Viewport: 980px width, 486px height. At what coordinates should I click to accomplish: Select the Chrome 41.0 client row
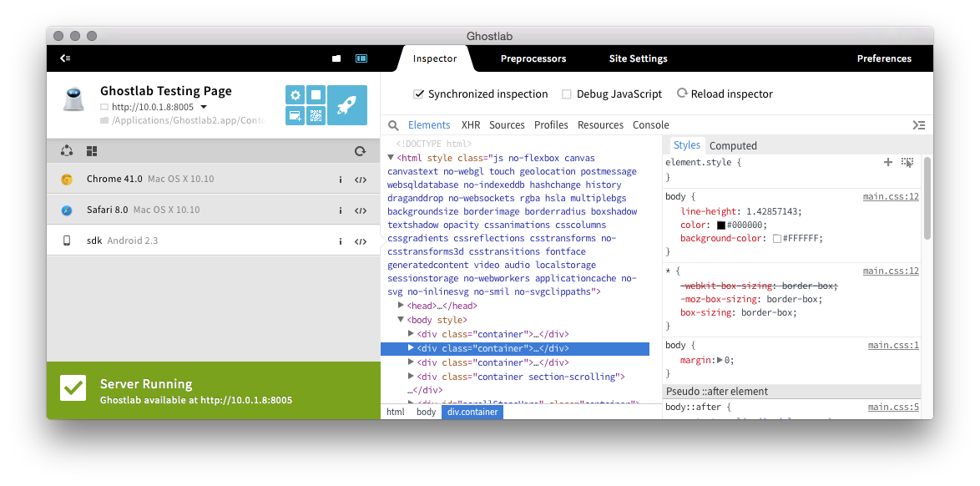pos(213,180)
